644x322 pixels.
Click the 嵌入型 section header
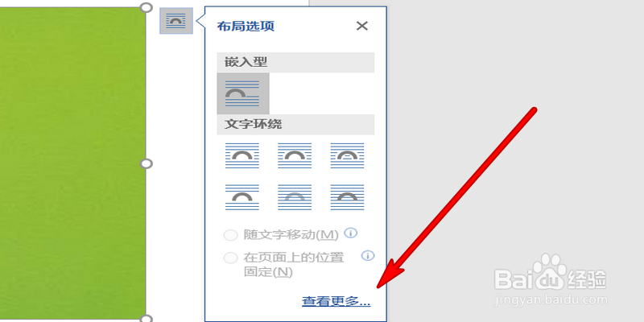pyautogui.click(x=295, y=63)
